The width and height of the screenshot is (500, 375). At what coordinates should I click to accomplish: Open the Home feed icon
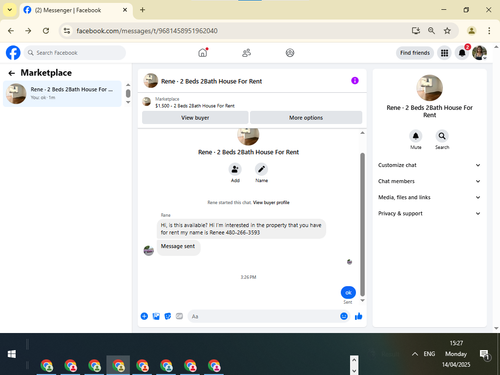tap(203, 53)
